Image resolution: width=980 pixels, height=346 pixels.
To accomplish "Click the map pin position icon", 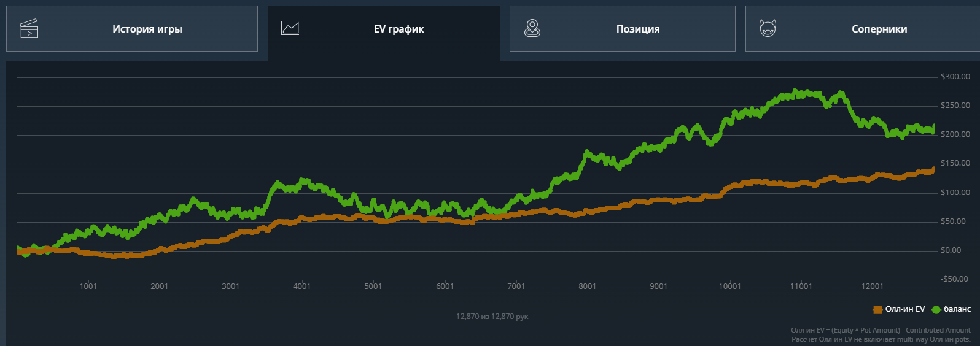I will [x=532, y=28].
